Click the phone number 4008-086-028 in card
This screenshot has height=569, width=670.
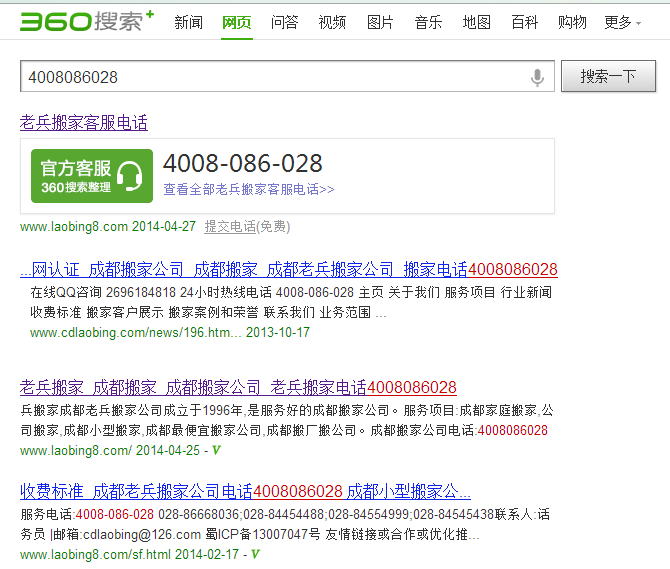pos(242,164)
